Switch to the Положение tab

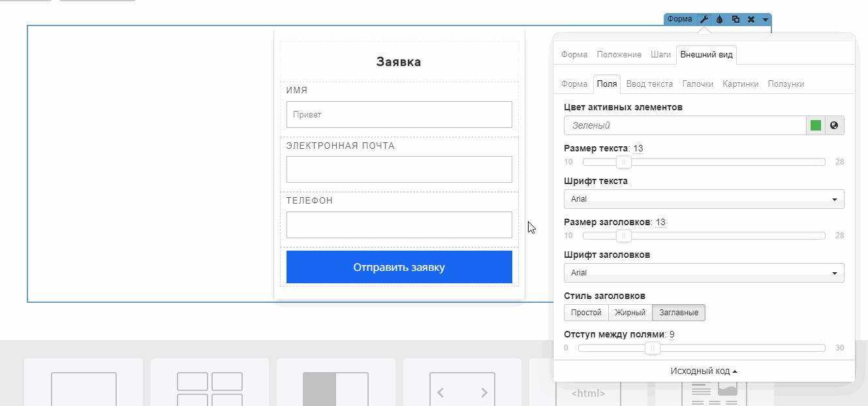click(x=619, y=55)
